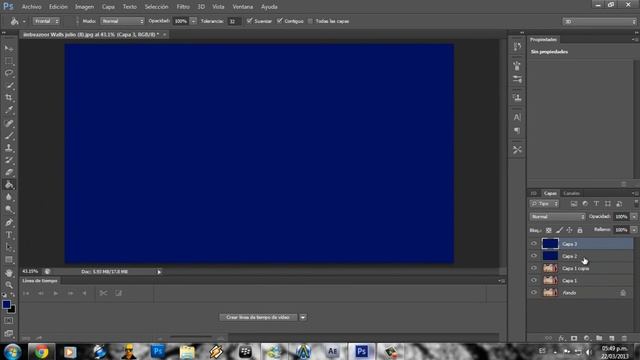Hide the Capa 3 layer

[x=534, y=244]
